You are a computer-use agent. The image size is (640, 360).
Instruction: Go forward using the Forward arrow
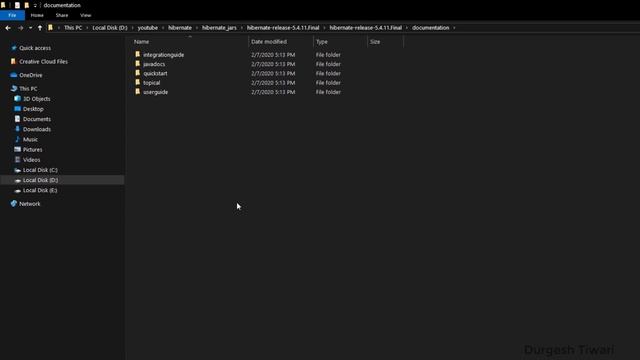click(20, 28)
